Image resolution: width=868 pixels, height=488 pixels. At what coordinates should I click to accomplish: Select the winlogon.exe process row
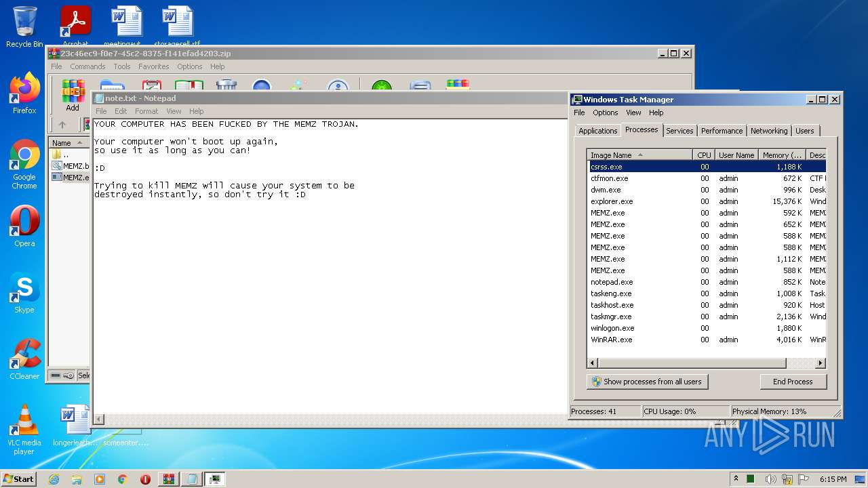click(x=707, y=328)
